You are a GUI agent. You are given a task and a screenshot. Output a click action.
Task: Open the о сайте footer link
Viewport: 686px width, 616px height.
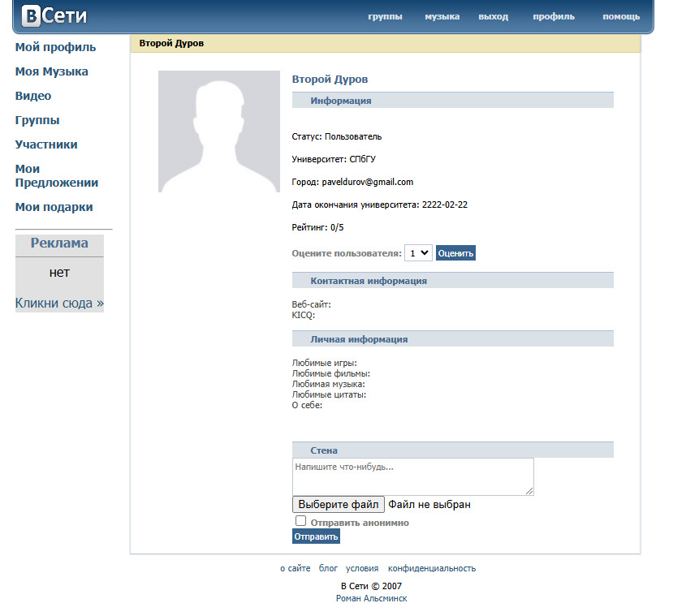(296, 568)
